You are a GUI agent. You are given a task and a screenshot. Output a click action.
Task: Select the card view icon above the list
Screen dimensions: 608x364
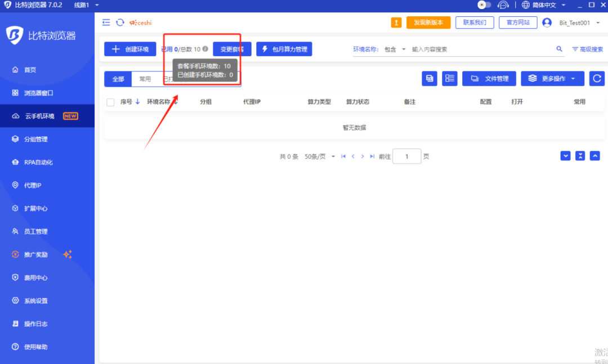tap(430, 78)
